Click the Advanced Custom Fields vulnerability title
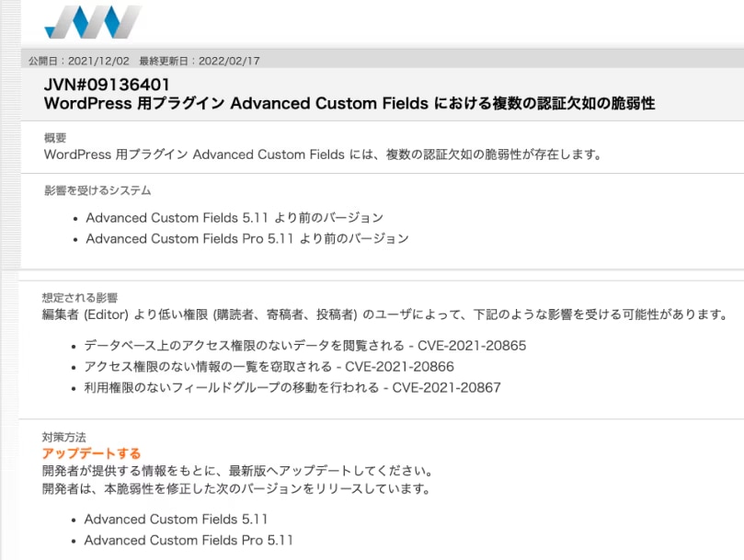This screenshot has width=744, height=560. pyautogui.click(x=349, y=104)
